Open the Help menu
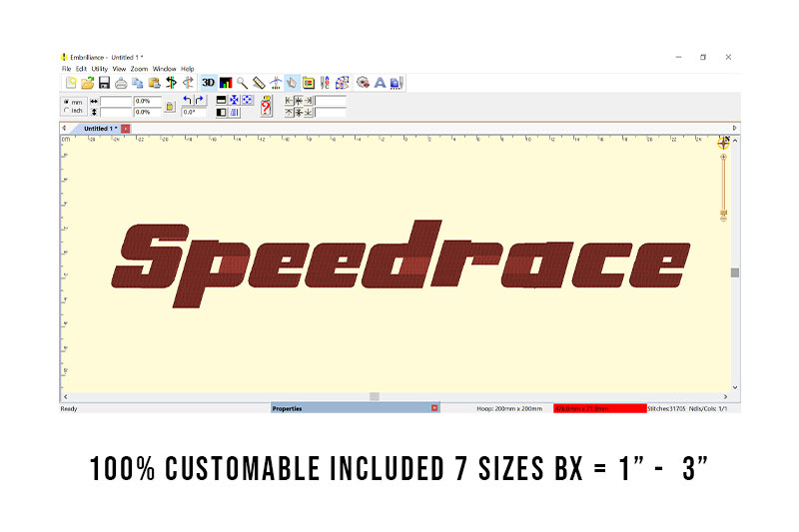The image size is (799, 532). pyautogui.click(x=187, y=69)
